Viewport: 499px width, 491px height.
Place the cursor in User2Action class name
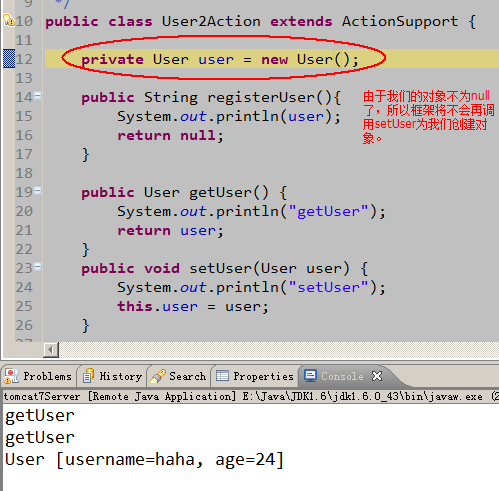tap(211, 22)
